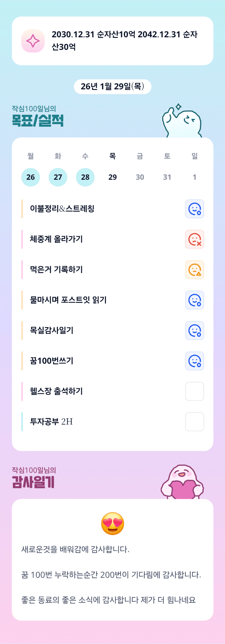Select Tuesday the 27th in week row
The image size is (225, 644).
58,177
